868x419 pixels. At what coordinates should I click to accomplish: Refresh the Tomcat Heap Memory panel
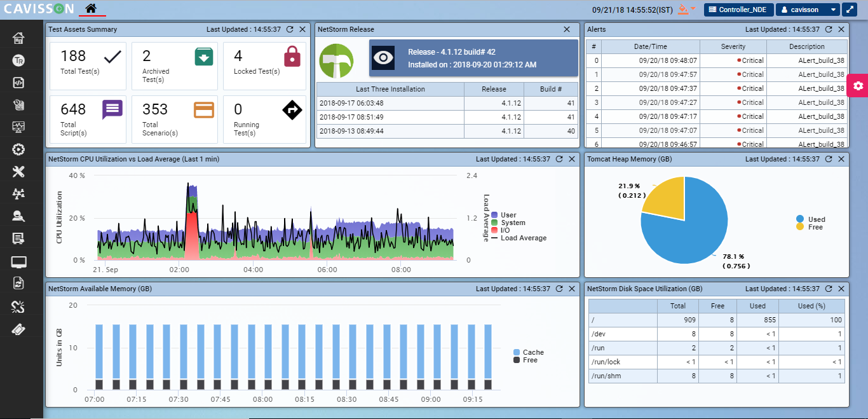829,159
